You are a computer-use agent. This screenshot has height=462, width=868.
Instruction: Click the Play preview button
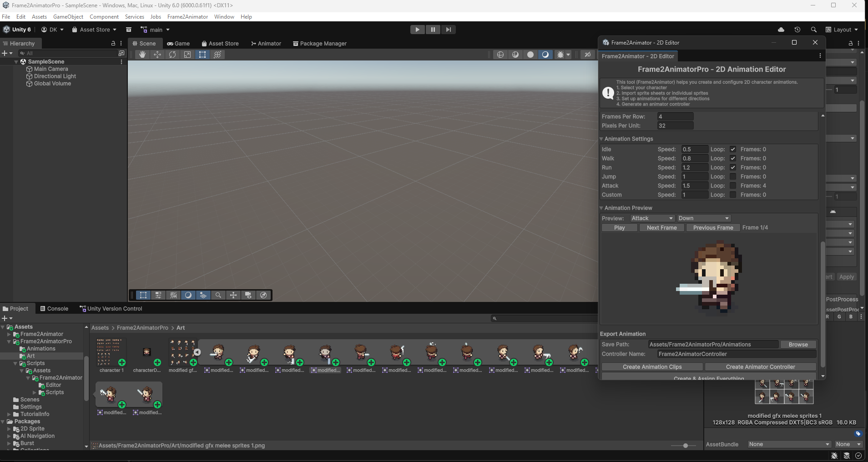click(x=619, y=228)
